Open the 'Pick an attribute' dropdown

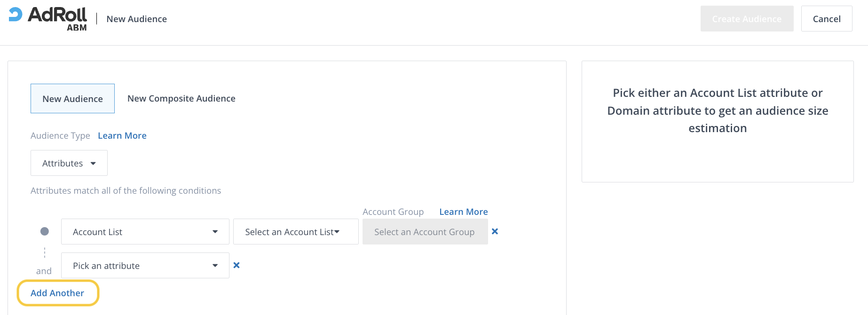(145, 266)
